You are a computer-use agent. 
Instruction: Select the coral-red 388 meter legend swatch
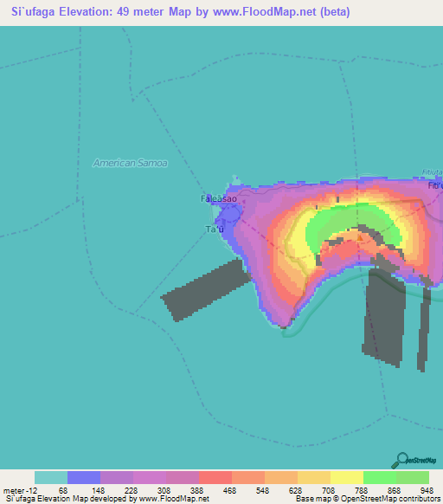215,477
